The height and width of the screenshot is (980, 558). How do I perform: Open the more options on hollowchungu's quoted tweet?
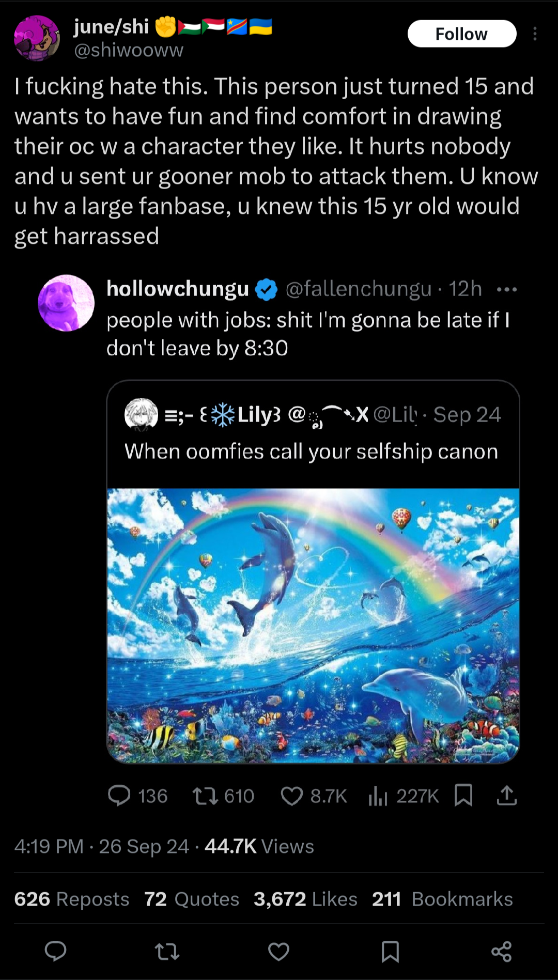coord(506,289)
